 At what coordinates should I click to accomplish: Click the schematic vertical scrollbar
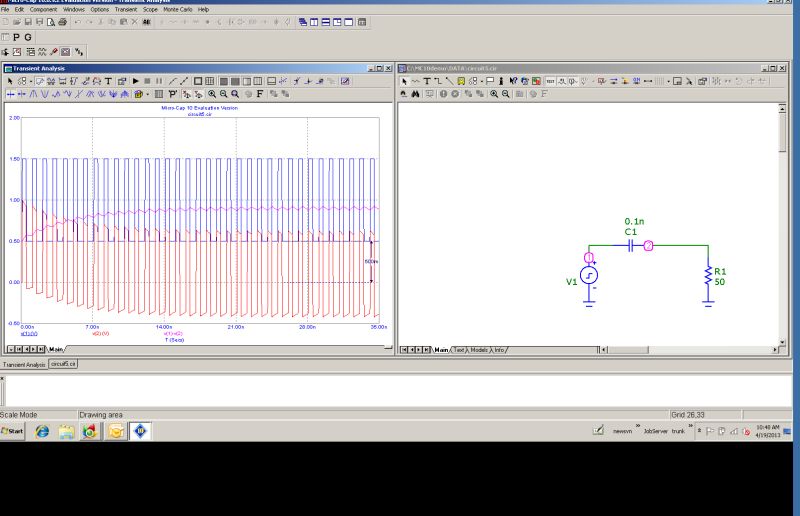click(x=782, y=225)
